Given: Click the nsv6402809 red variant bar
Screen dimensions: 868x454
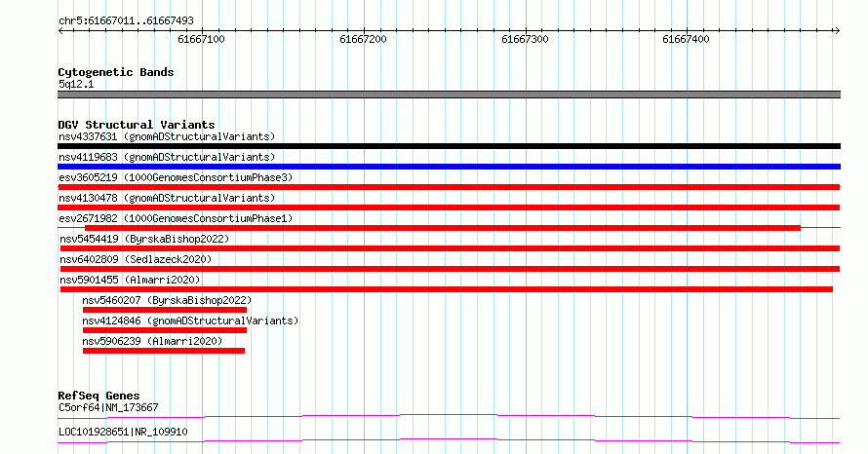Looking at the screenshot, I should 450,269.
